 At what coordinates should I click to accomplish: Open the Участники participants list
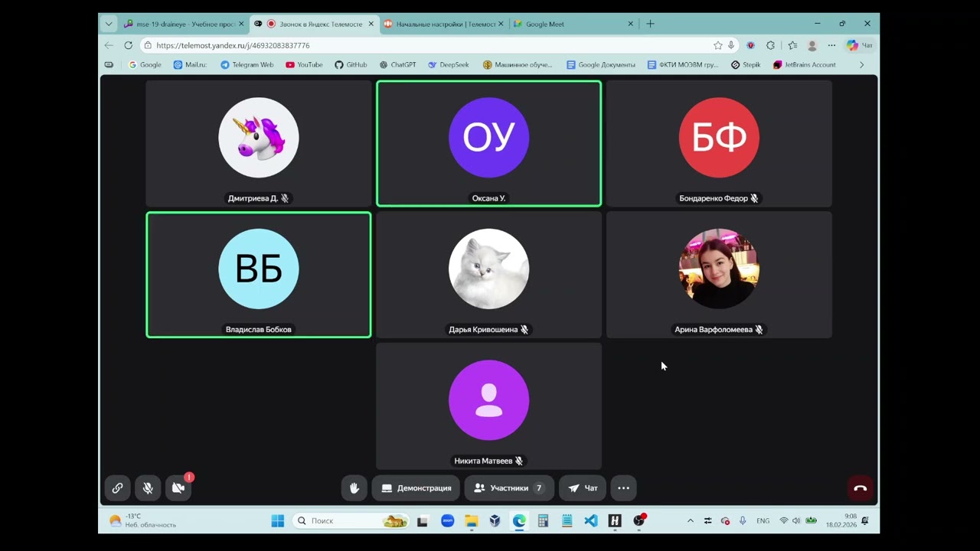(509, 488)
